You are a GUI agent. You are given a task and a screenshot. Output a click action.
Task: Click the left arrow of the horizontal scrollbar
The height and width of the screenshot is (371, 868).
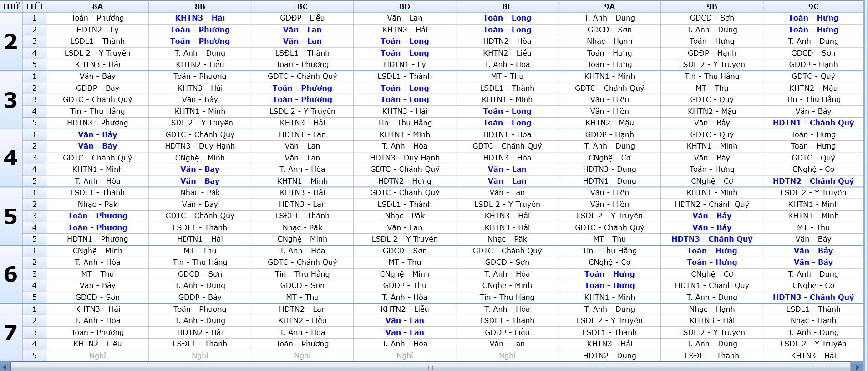click(x=5, y=367)
